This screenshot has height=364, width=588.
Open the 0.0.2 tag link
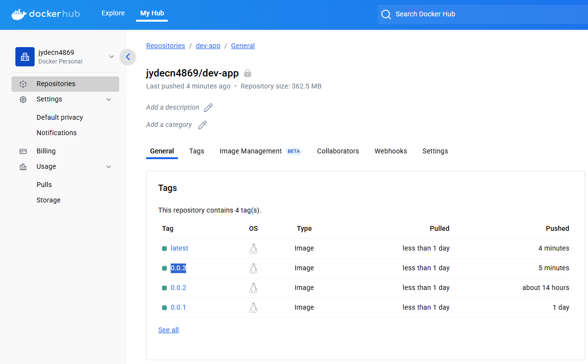178,288
